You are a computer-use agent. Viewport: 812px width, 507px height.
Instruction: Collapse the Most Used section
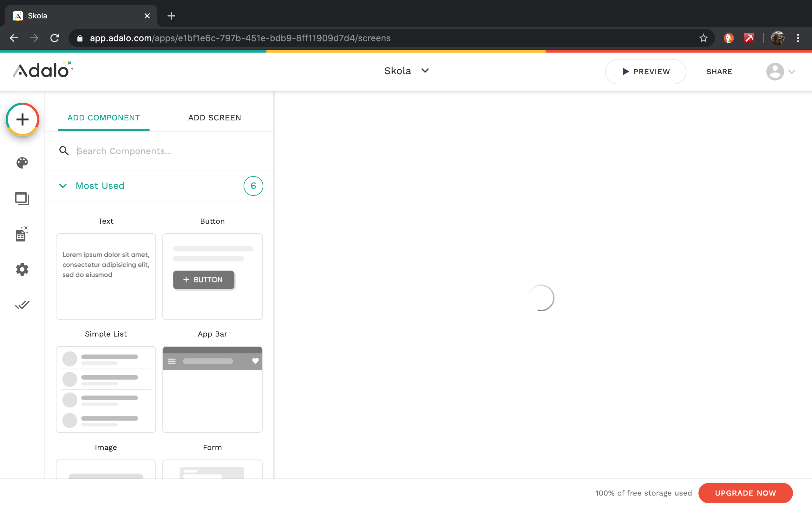(63, 186)
